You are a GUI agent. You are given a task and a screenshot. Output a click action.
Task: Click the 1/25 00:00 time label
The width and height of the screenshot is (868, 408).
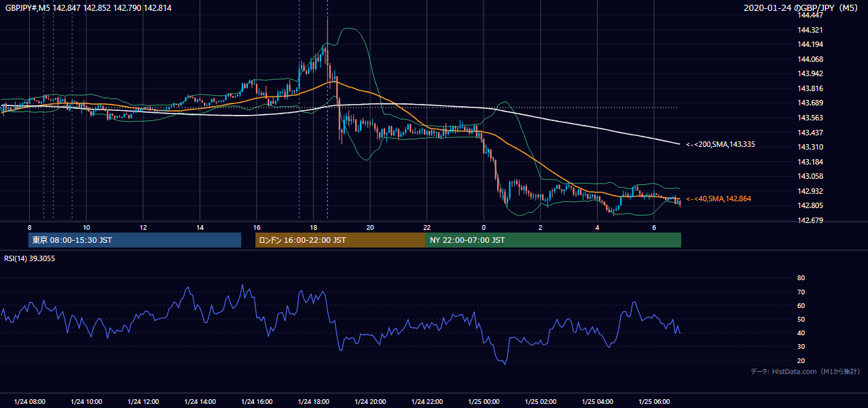pyautogui.click(x=484, y=402)
